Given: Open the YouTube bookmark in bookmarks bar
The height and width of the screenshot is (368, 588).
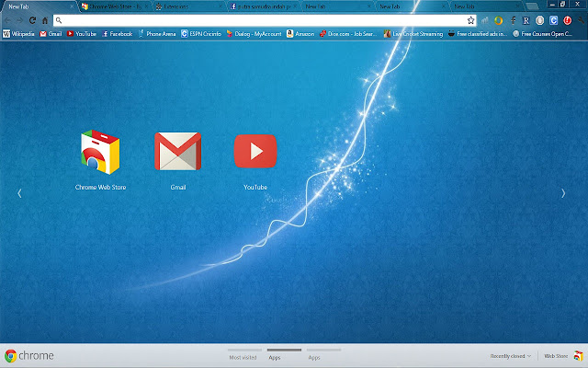Looking at the screenshot, I should 82,34.
